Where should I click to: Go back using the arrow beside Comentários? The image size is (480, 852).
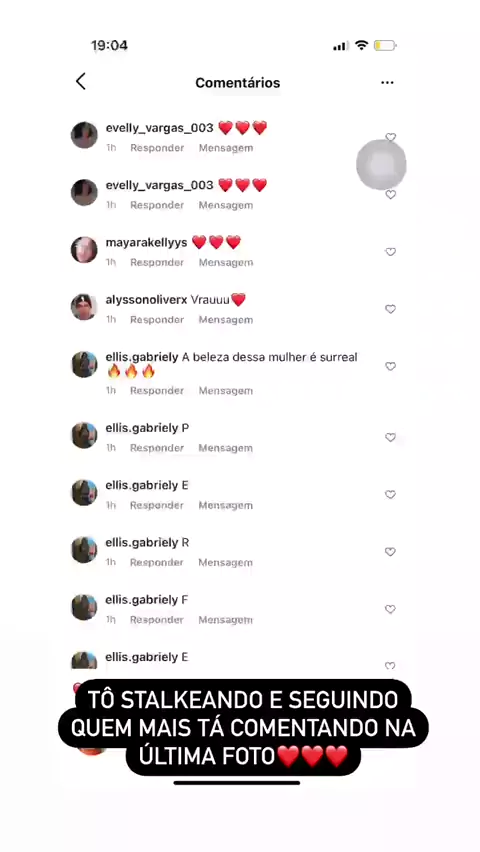[x=80, y=82]
